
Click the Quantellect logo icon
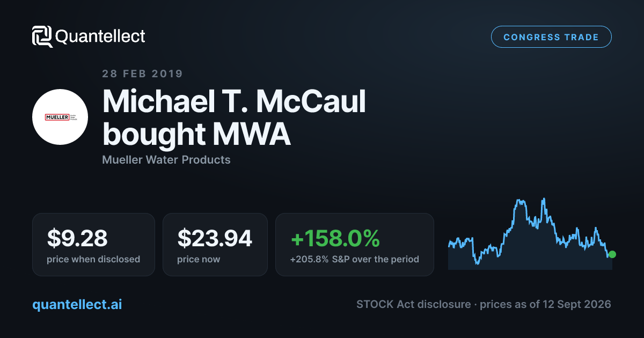pyautogui.click(x=42, y=36)
